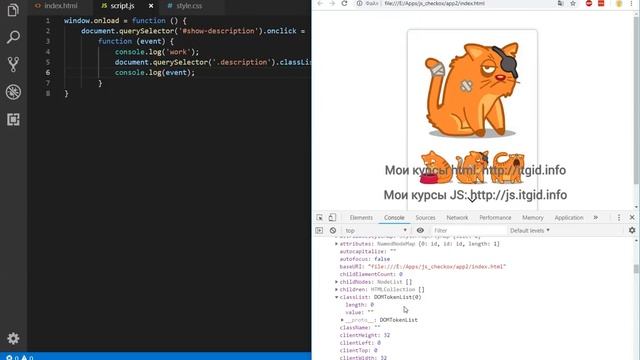Open the Console DevTools tab
This screenshot has width=640, height=360.
pos(394,218)
